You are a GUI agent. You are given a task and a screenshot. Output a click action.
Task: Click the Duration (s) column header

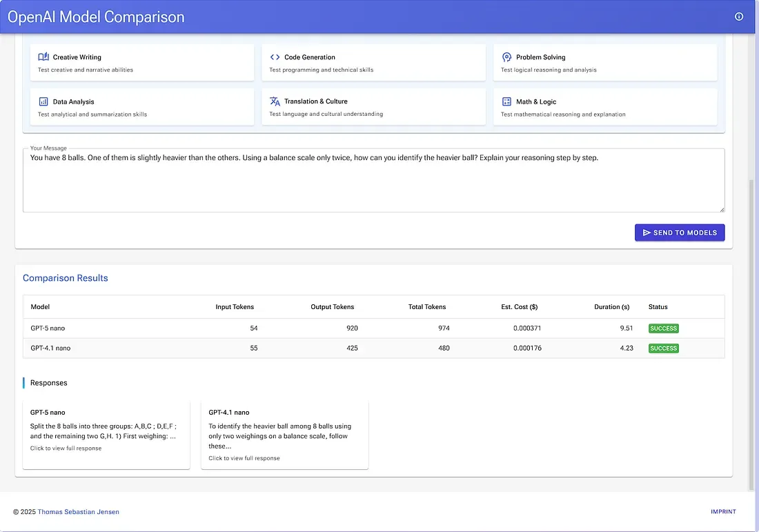[x=611, y=307]
